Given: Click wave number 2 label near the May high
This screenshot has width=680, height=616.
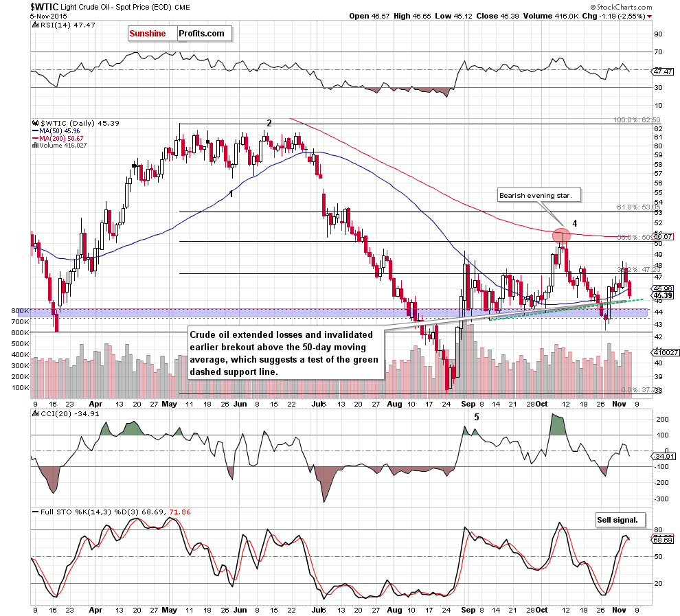Looking at the screenshot, I should coord(269,123).
